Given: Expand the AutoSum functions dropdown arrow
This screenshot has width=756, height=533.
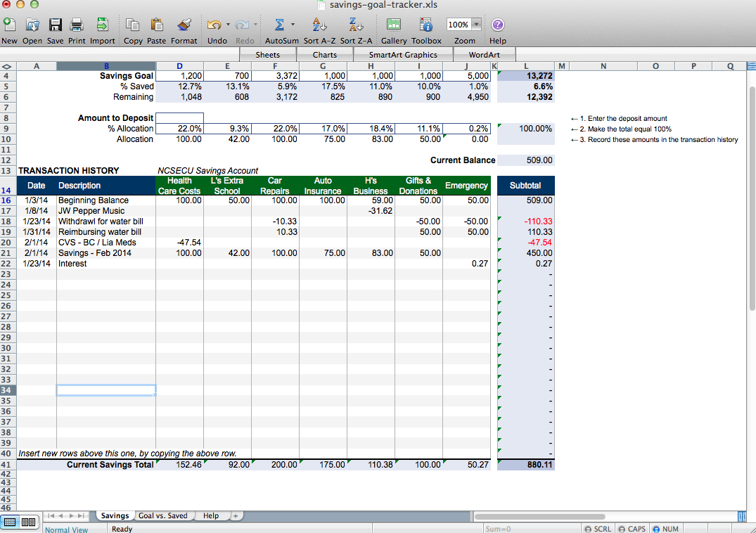Looking at the screenshot, I should point(292,25).
